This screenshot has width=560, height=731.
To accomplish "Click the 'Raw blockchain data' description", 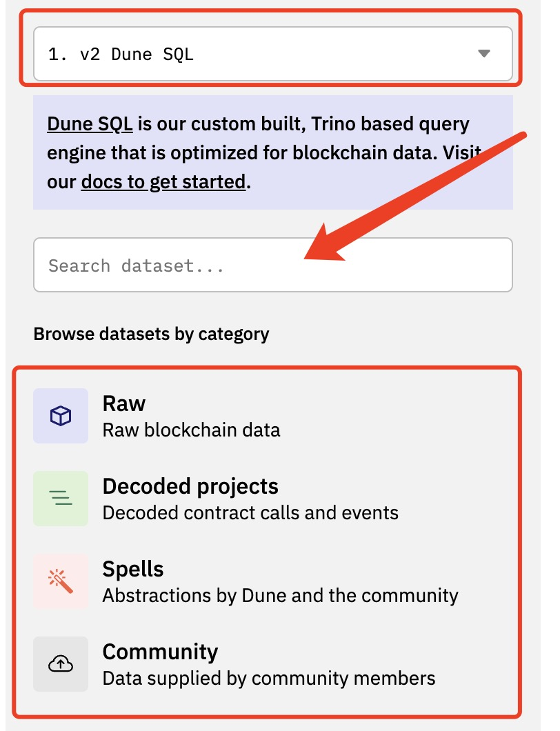I will pyautogui.click(x=191, y=430).
